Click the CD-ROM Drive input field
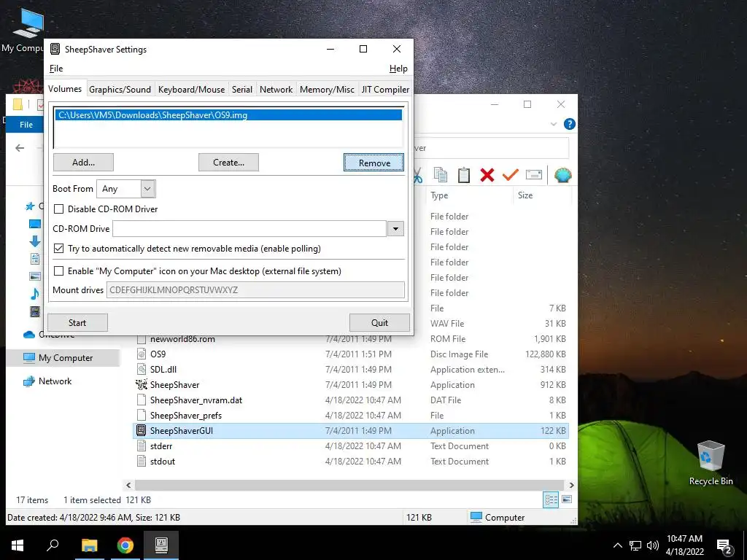Viewport: 747px width, 560px height. pyautogui.click(x=249, y=228)
